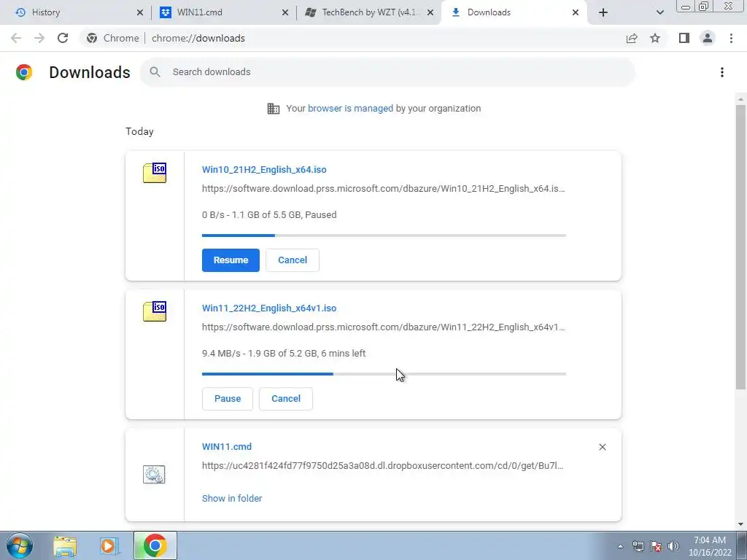The image size is (747, 560).
Task: Click '0 B/s - 1.1 GB of 5.5 GB, Paused' status
Action: 269,215
